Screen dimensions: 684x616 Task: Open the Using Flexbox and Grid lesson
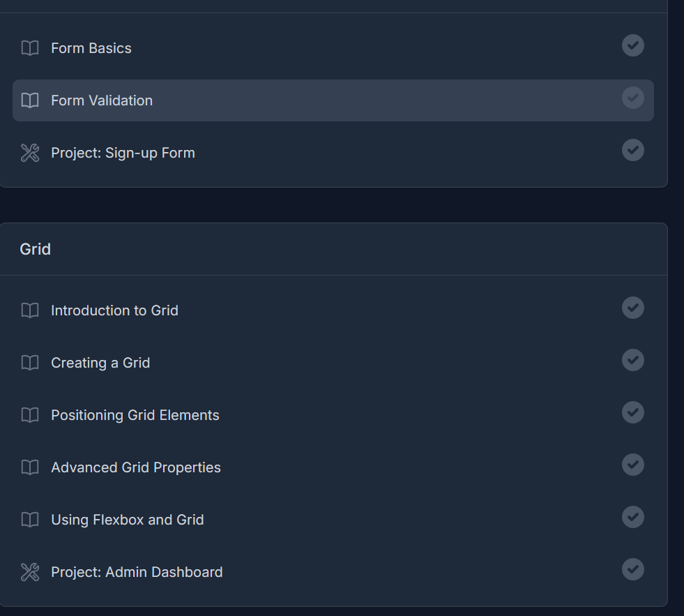[x=128, y=520]
